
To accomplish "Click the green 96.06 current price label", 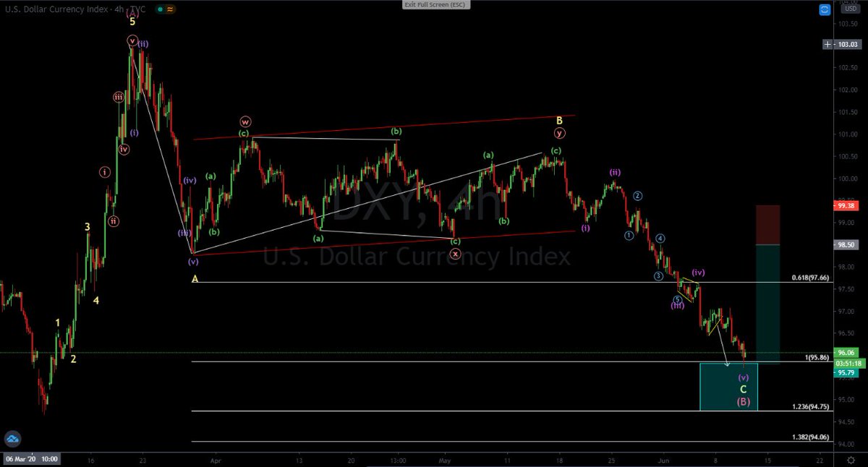I will 847,354.
